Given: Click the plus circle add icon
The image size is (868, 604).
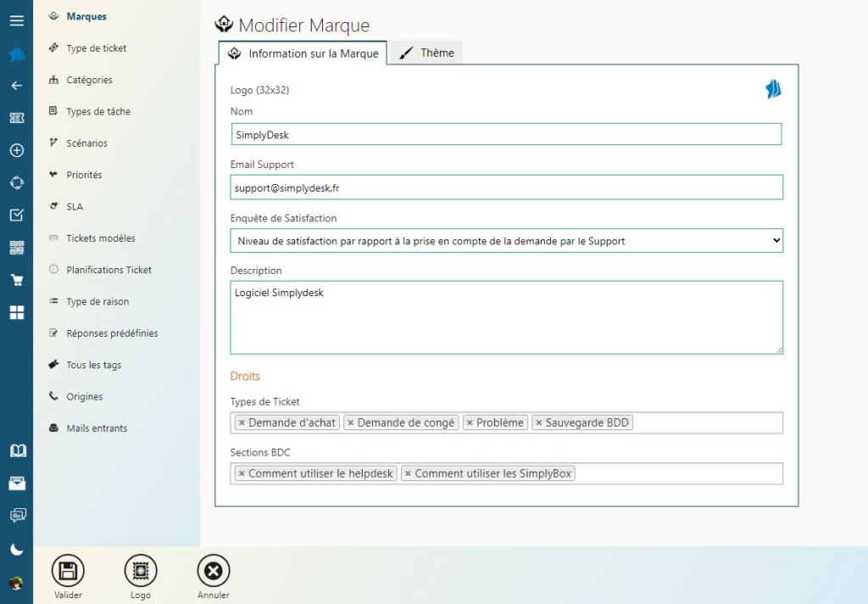Looking at the screenshot, I should click(x=16, y=150).
